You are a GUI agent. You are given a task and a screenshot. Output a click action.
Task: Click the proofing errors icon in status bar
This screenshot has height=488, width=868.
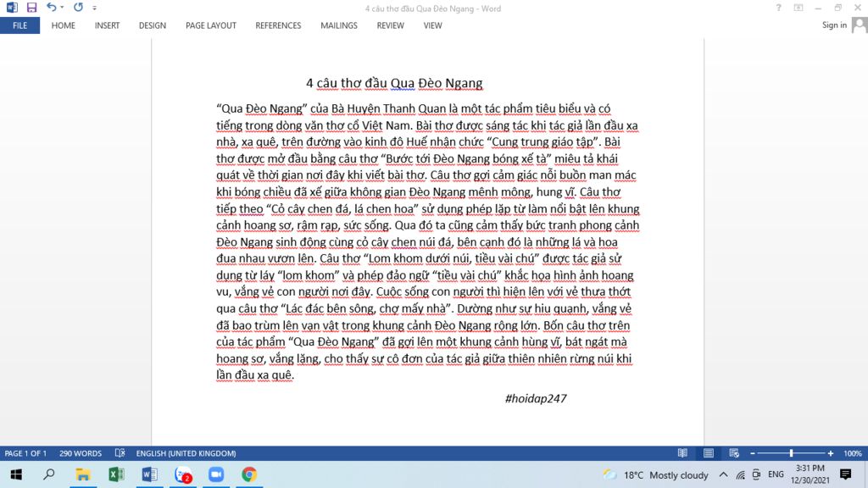click(x=120, y=453)
